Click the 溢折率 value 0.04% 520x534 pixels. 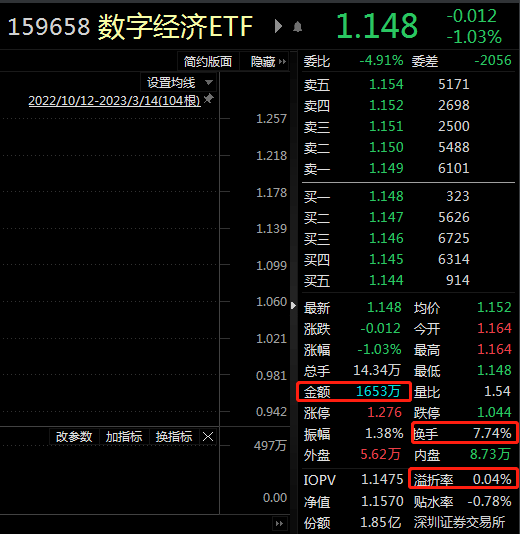[x=492, y=480]
